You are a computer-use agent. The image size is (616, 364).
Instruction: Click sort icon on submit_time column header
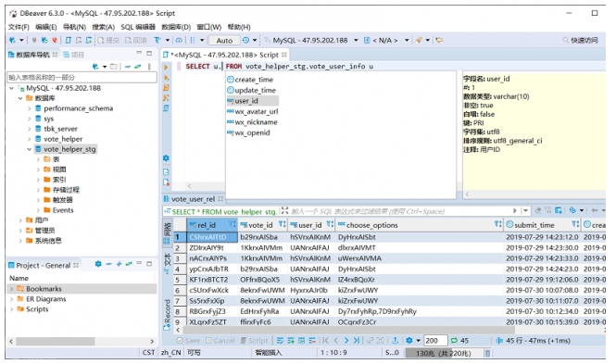[575, 224]
